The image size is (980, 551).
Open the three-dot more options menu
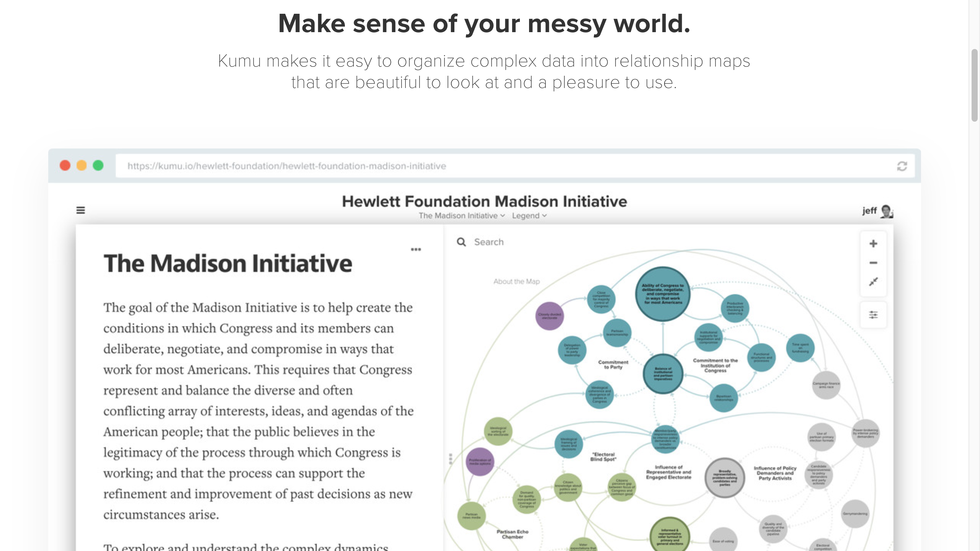pos(416,249)
